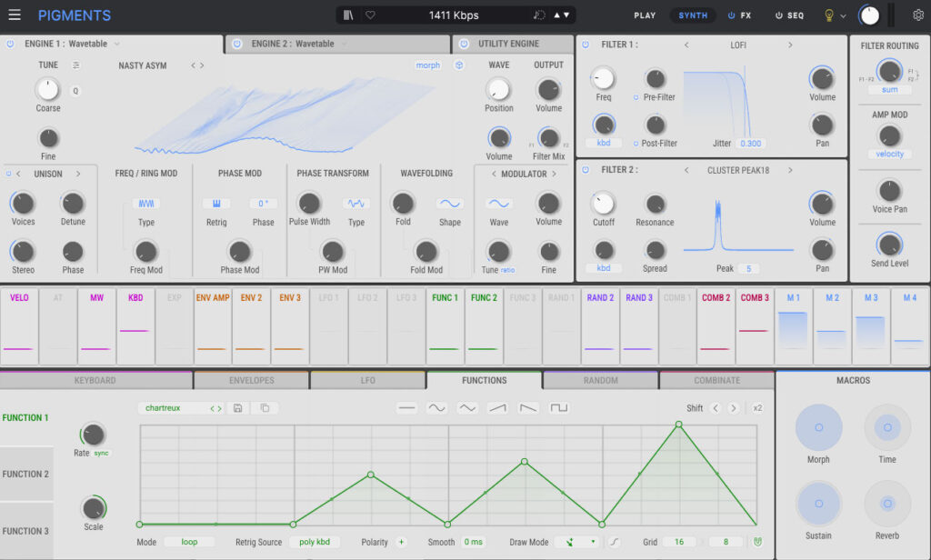
Task: Select the Freq/Ring Mod type waveform icon
Action: coord(146,204)
